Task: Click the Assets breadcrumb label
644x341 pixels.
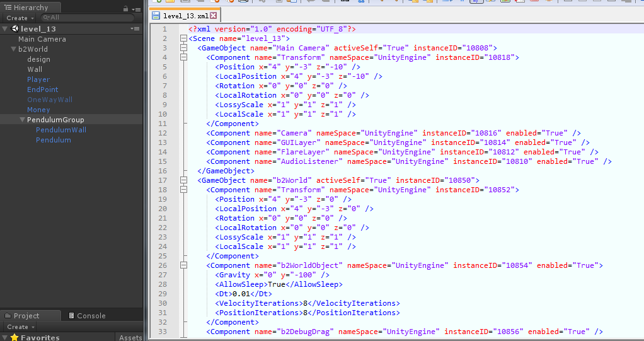Action: click(130, 337)
